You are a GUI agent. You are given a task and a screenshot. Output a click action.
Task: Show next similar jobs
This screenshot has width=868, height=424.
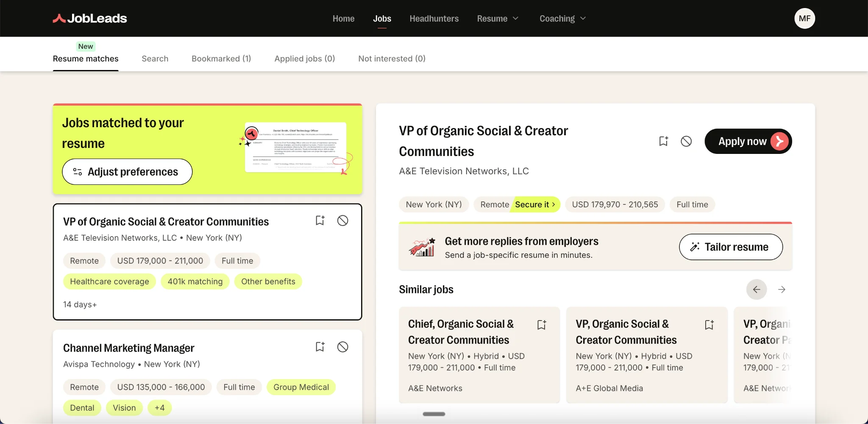click(782, 290)
